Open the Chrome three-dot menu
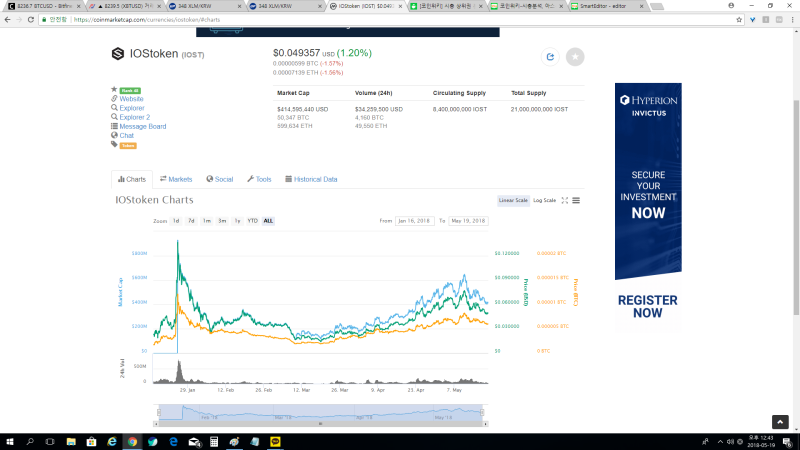 [x=792, y=19]
